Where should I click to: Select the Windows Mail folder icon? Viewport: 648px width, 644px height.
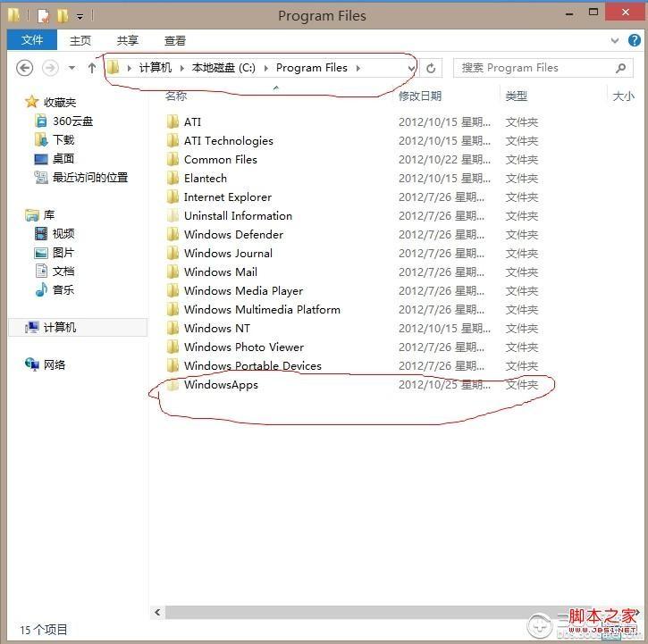point(173,272)
